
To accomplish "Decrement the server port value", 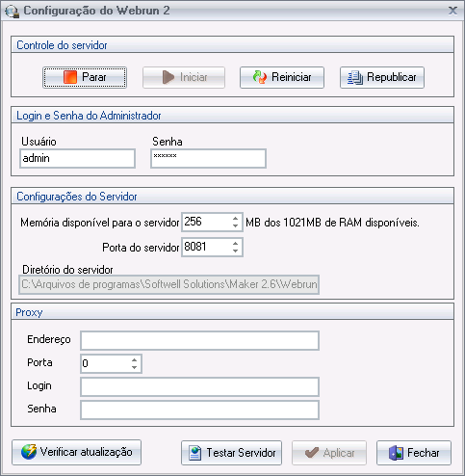I will pyautogui.click(x=236, y=251).
